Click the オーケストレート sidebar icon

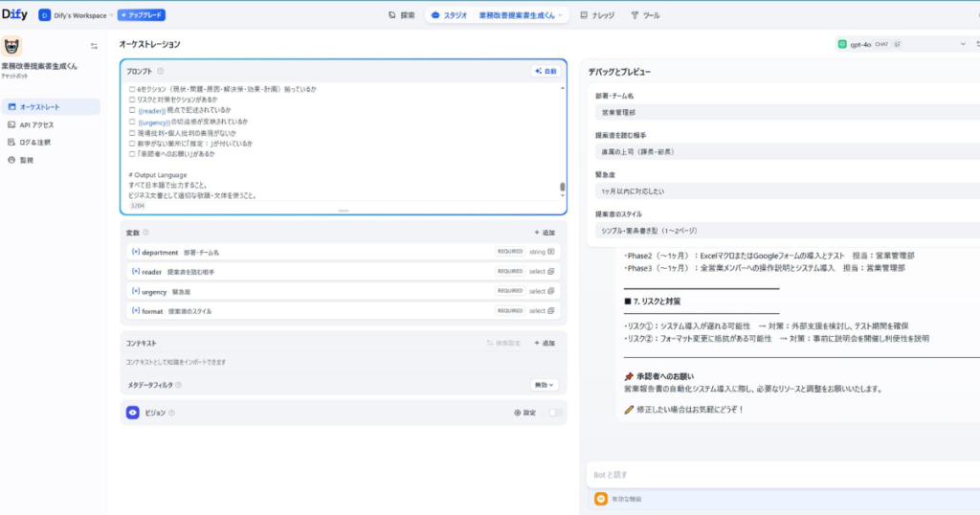11,107
